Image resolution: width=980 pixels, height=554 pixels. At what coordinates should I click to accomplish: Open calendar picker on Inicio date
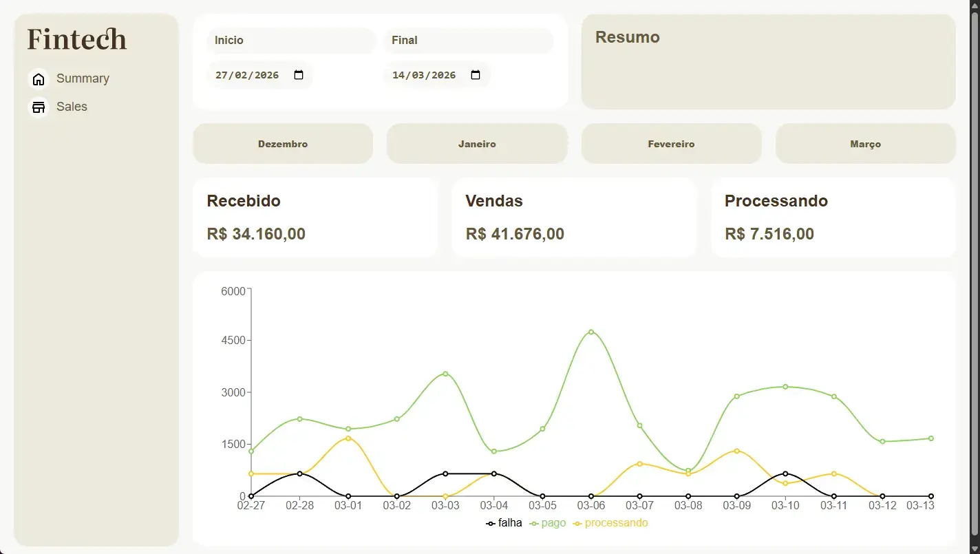[x=299, y=75]
